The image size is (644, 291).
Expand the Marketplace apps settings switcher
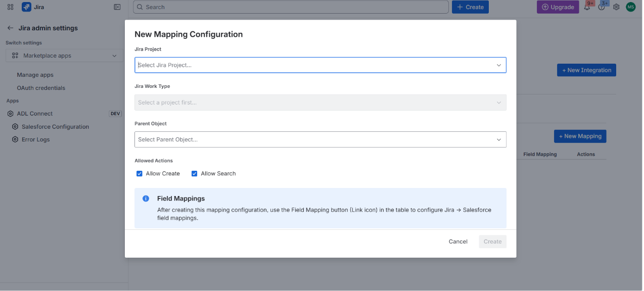tap(64, 56)
